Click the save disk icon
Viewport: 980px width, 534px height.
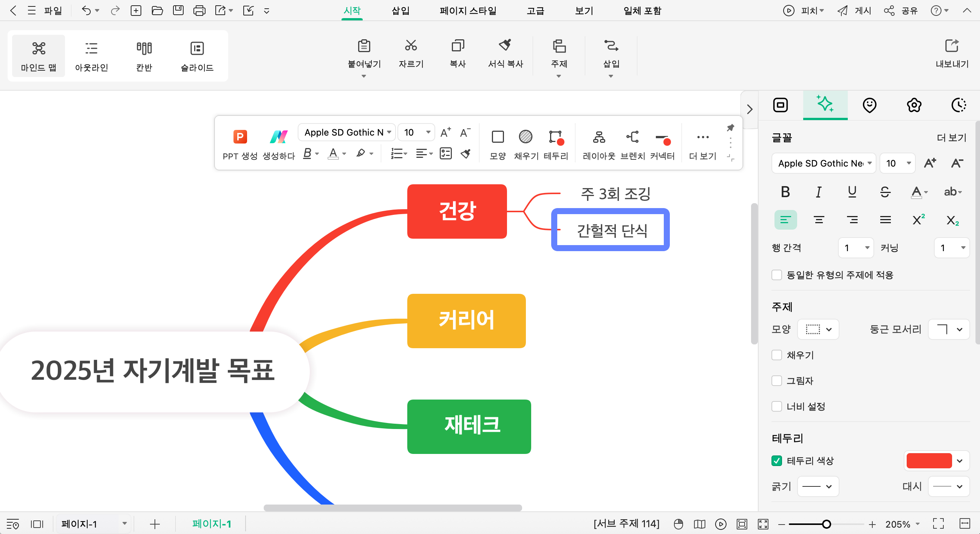[x=178, y=11]
